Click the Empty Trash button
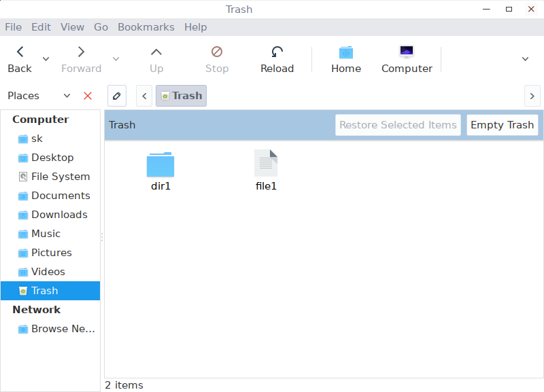 pos(503,125)
